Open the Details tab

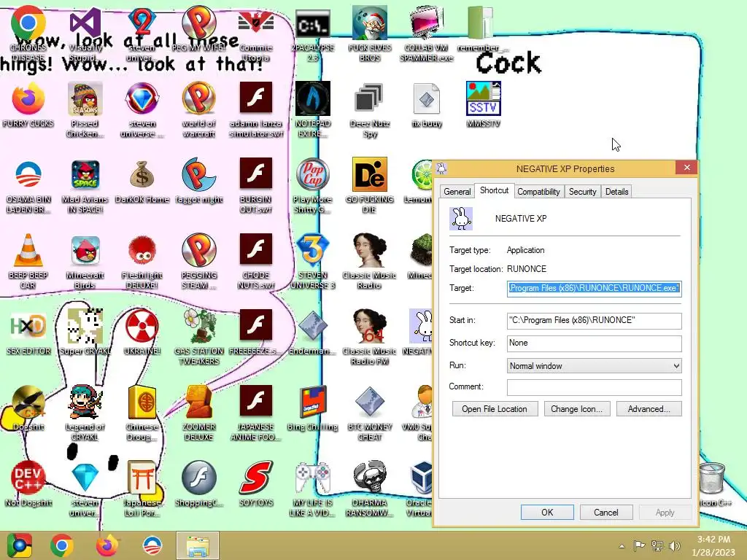(616, 192)
